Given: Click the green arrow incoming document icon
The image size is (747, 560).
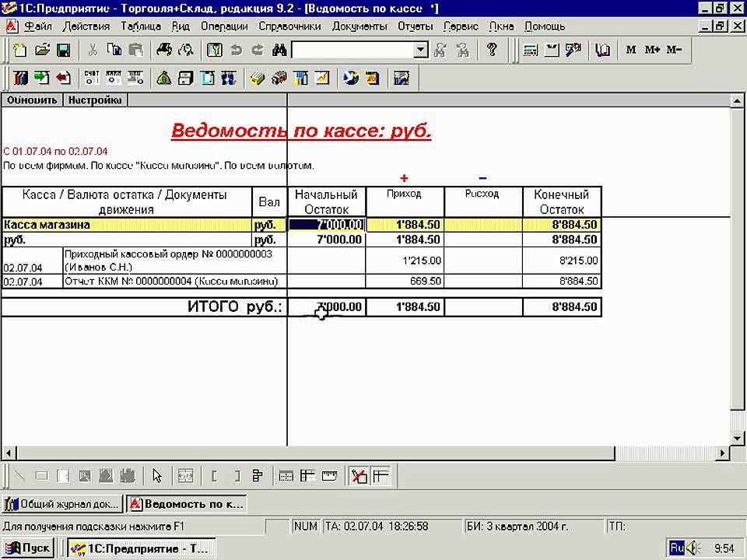Looking at the screenshot, I should point(42,78).
